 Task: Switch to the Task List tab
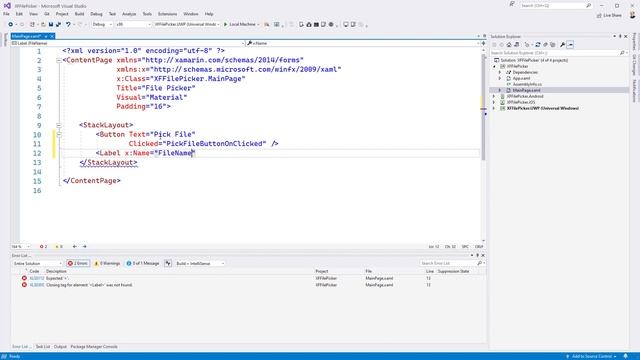click(43, 347)
